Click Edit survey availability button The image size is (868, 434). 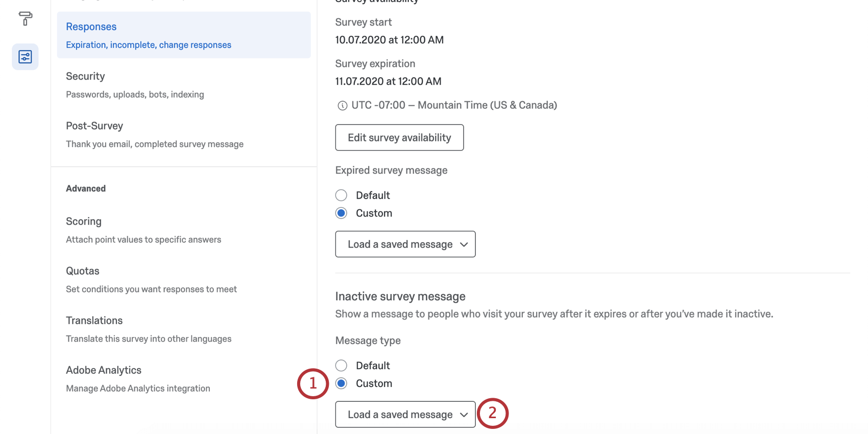[399, 138]
